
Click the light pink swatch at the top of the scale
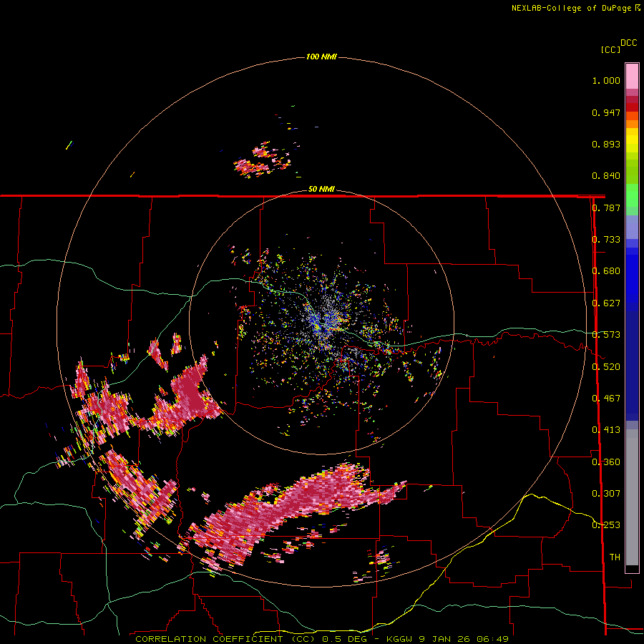click(632, 77)
